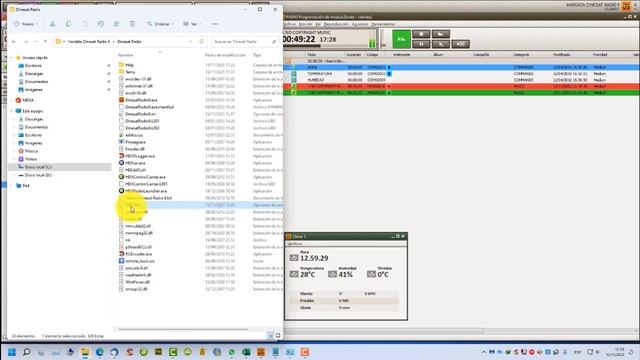Switch Explorer to large icons view
The height and width of the screenshot is (360, 640).
coord(278,336)
